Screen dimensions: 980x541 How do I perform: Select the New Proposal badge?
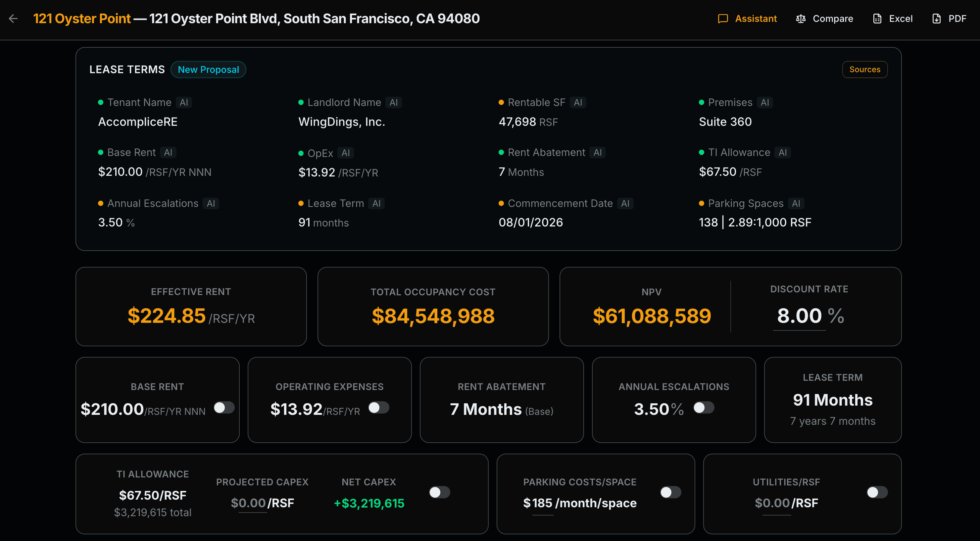208,69
